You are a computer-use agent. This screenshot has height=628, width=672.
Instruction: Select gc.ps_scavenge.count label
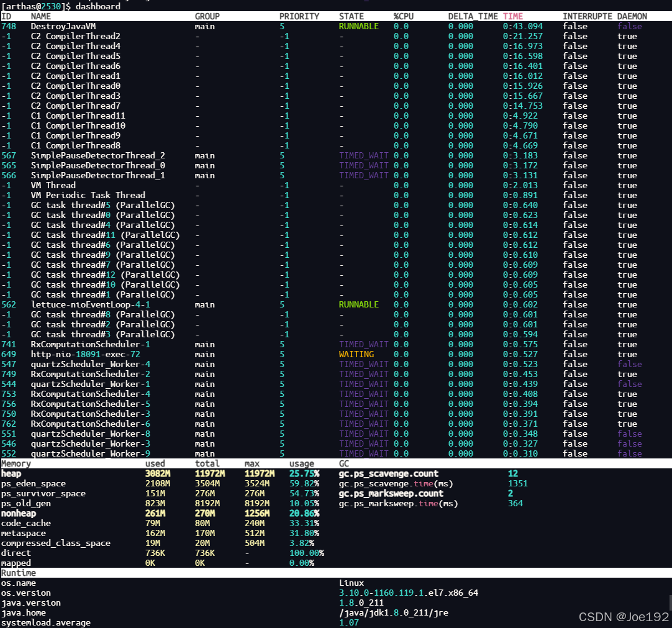coord(389,474)
